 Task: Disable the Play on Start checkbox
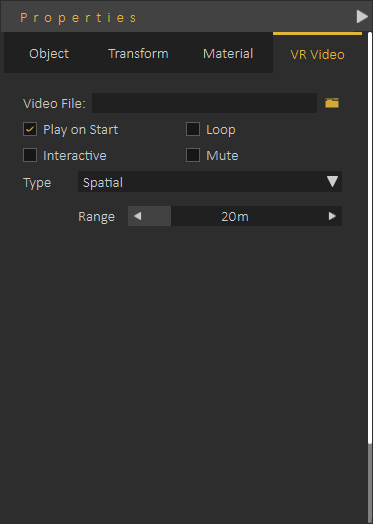[x=30, y=129]
